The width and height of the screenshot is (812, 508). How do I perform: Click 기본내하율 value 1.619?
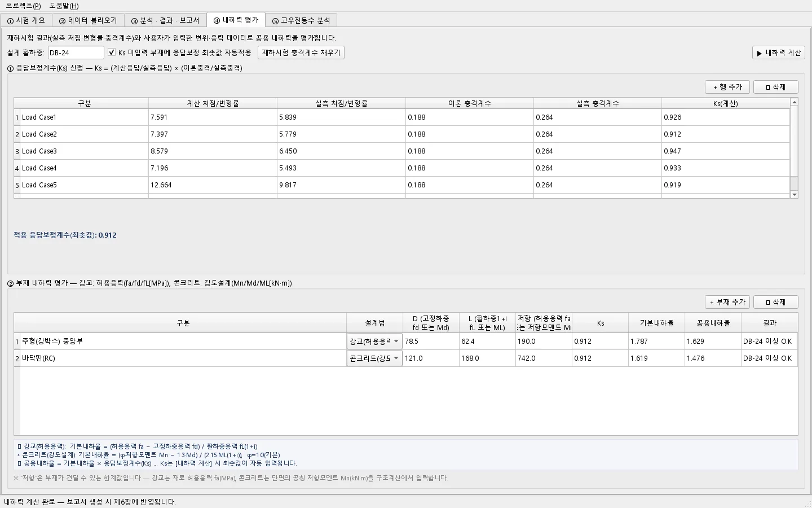[656, 358]
